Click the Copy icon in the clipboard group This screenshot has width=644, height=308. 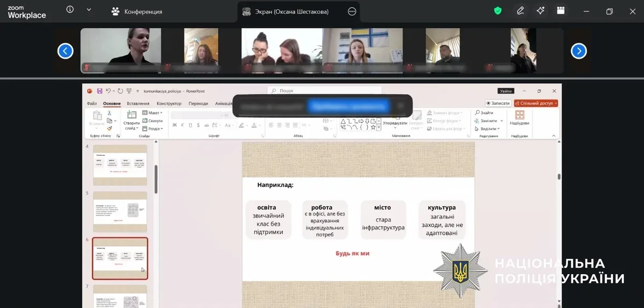pyautogui.click(x=109, y=121)
